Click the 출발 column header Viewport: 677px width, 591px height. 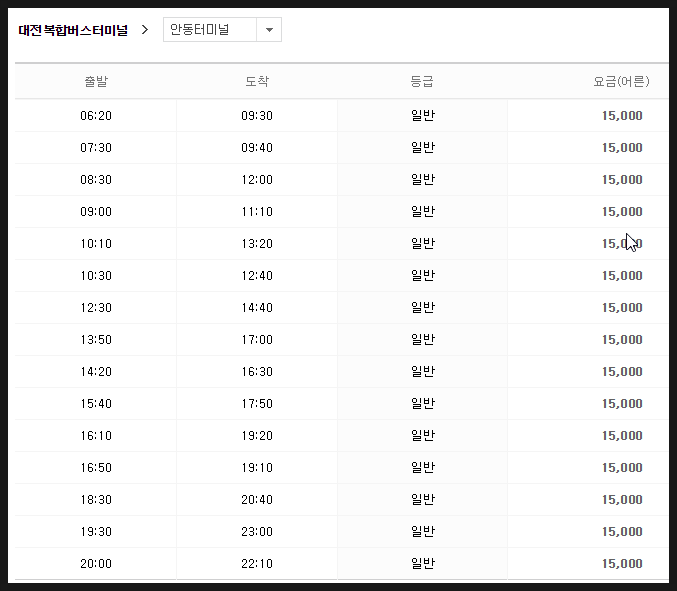coord(96,81)
